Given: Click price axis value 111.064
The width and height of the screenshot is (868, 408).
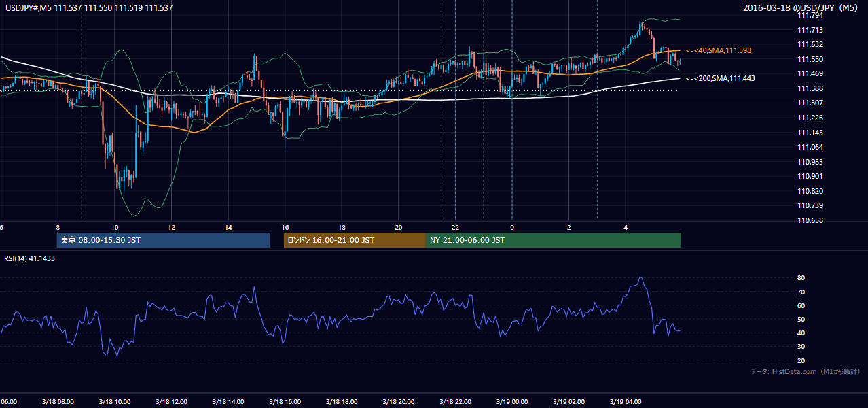Looking at the screenshot, I should [x=810, y=147].
